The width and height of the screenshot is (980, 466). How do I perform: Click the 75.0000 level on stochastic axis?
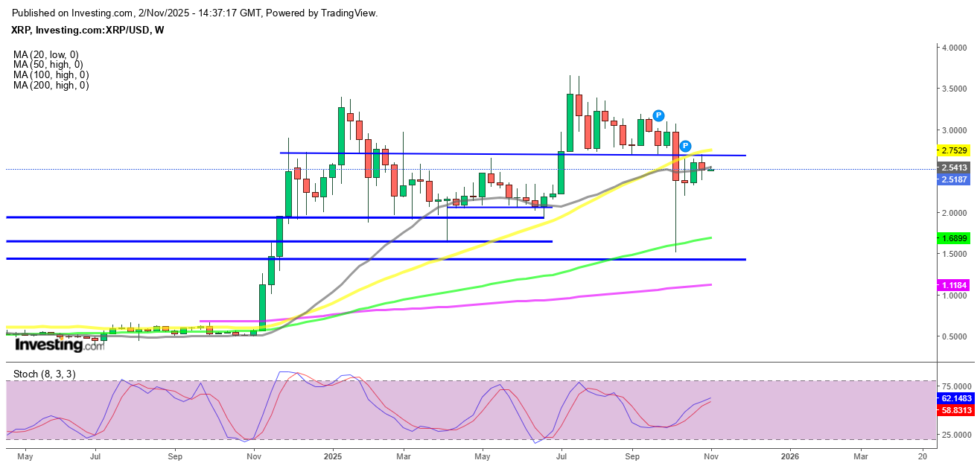(956, 387)
